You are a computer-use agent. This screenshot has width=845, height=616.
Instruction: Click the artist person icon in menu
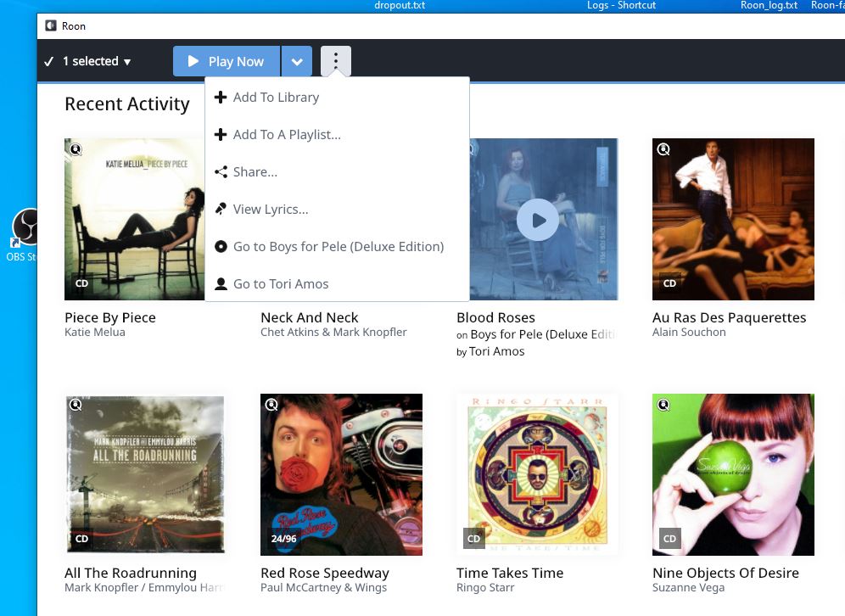[x=221, y=283]
